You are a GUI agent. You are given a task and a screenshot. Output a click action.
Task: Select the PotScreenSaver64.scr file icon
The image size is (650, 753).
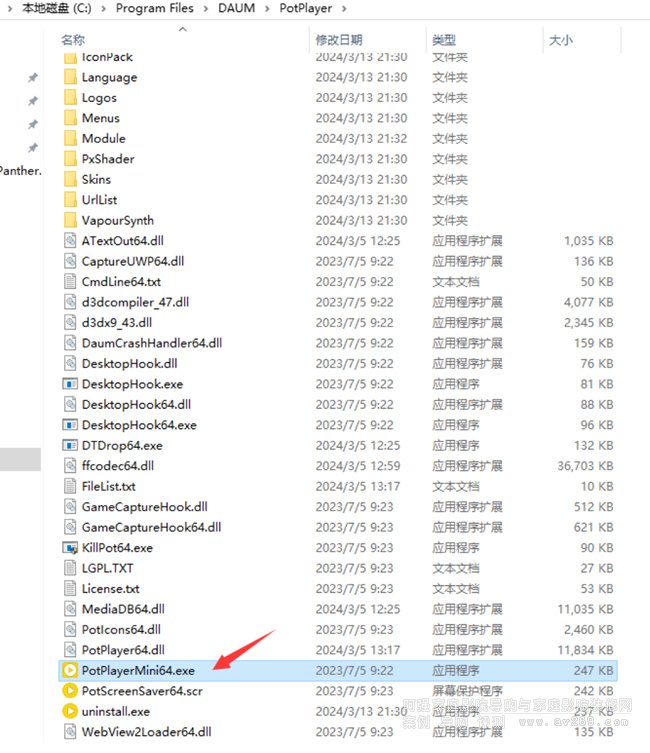70,691
